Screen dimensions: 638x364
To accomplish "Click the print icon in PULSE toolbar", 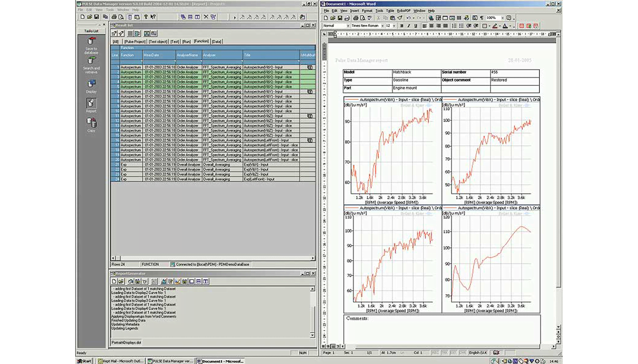I will [114, 17].
